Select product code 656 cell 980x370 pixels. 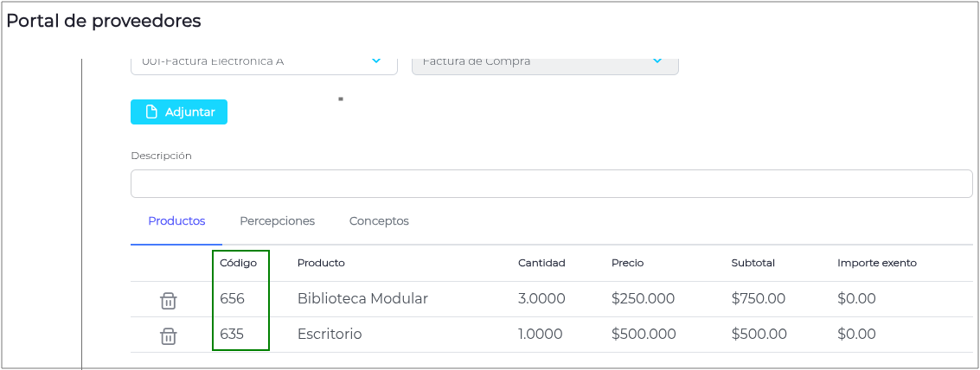point(233,299)
